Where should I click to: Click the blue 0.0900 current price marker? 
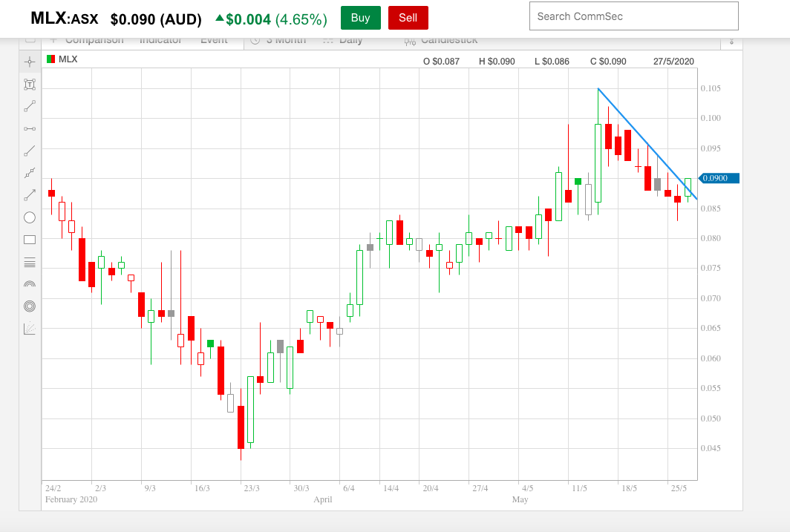719,178
